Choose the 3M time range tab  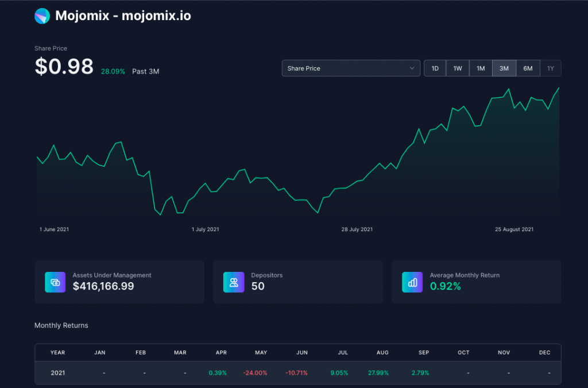504,68
